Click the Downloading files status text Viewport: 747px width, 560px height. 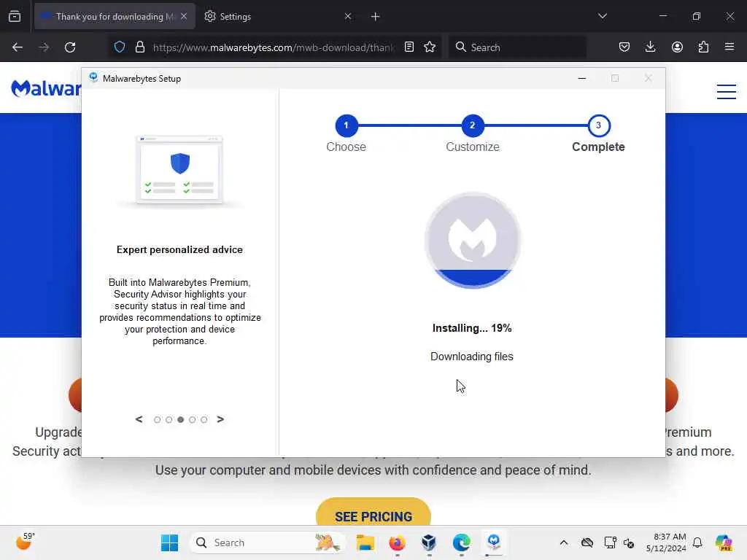coord(472,356)
